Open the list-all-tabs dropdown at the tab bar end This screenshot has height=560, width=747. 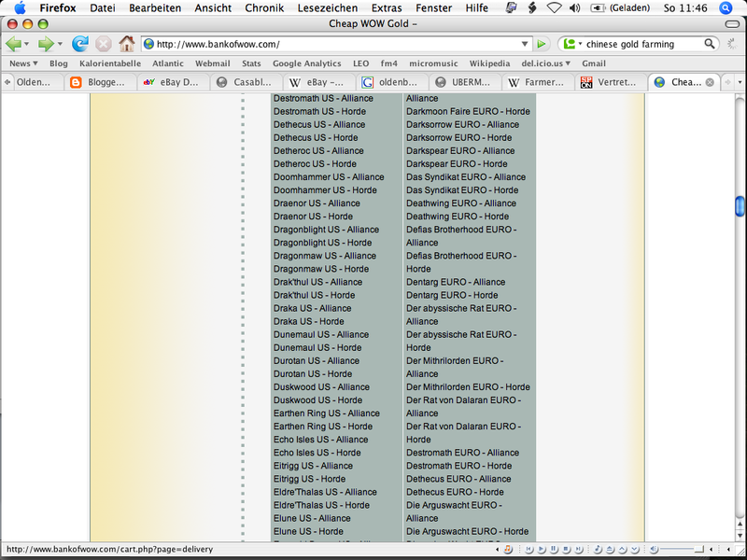tap(740, 82)
